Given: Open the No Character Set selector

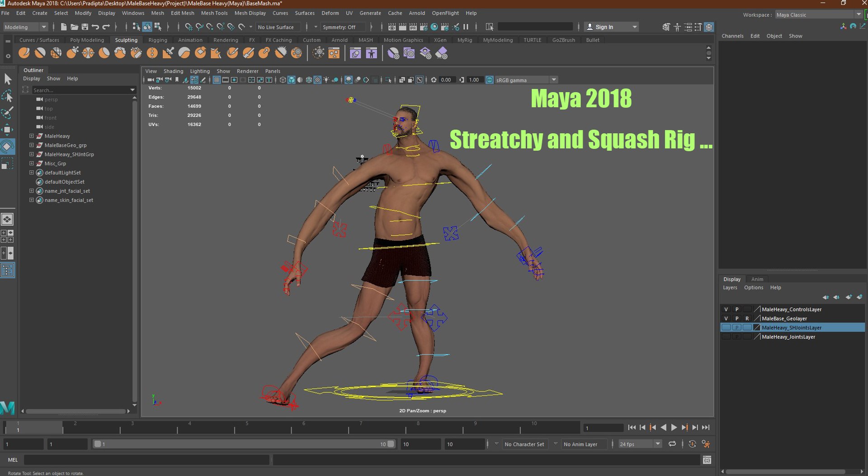Looking at the screenshot, I should pyautogui.click(x=524, y=444).
